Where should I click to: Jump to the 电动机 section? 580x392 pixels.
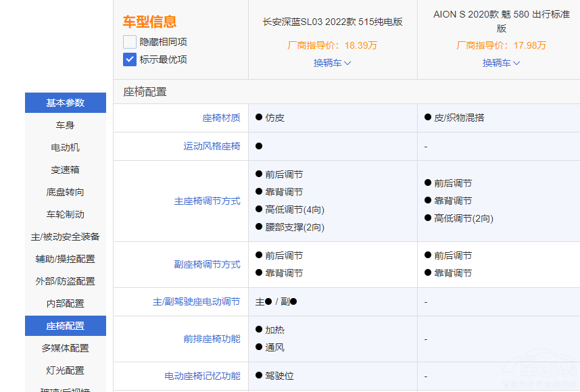(x=65, y=147)
